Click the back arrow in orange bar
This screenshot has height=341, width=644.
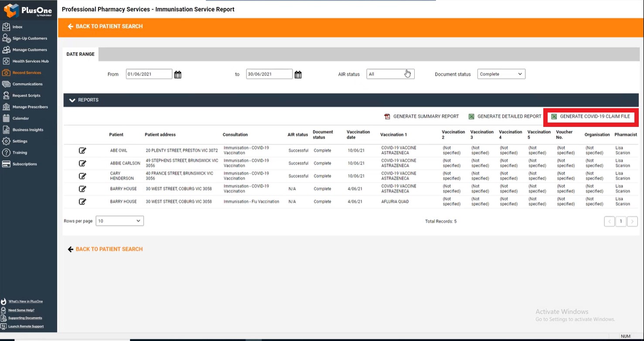[x=70, y=27]
